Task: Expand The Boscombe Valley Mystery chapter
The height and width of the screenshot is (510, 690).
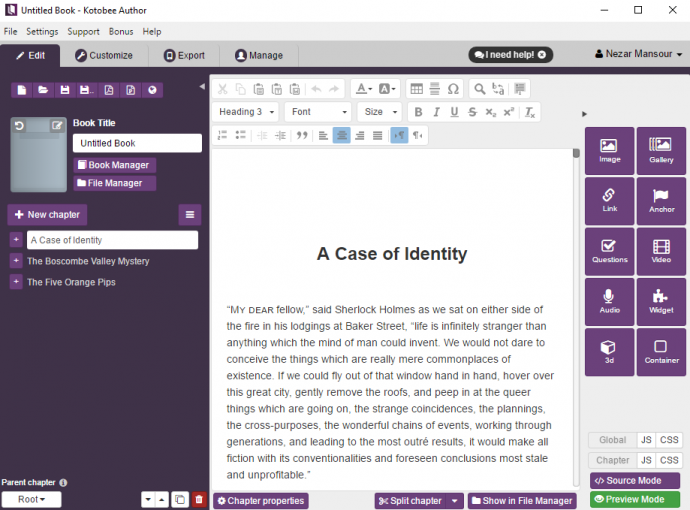Action: point(16,261)
